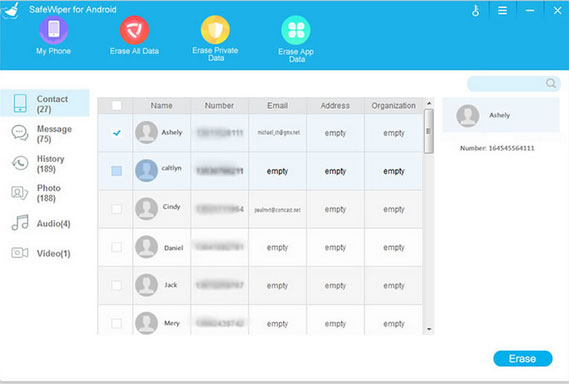The image size is (569, 384).
Task: Click Daniel's avatar icon
Action: 146,247
